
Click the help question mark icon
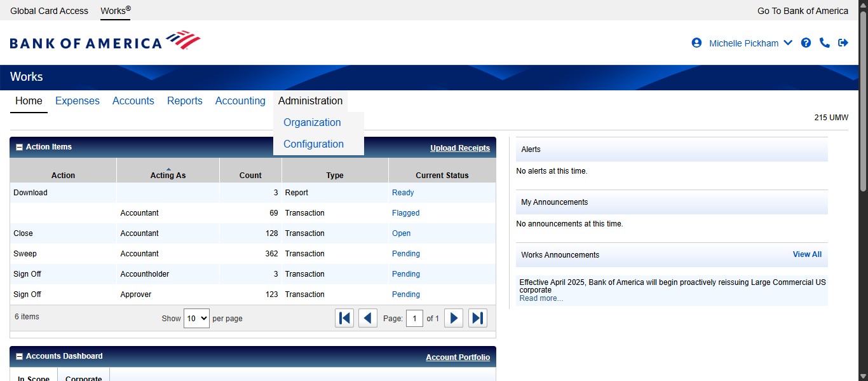[x=806, y=43]
